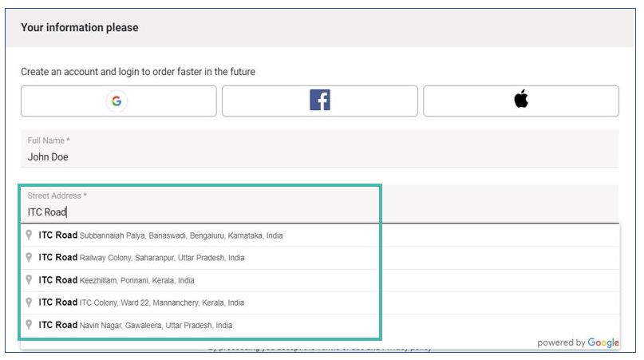Pick ITC Road Keezhillam, Ponnani, Kerala
Image resolution: width=644 pixels, height=360 pixels.
[x=320, y=280]
